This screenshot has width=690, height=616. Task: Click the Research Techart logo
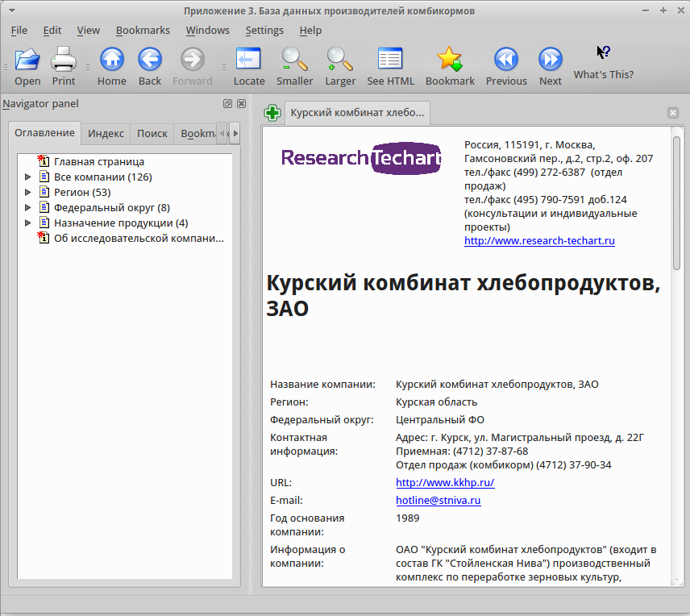click(361, 158)
